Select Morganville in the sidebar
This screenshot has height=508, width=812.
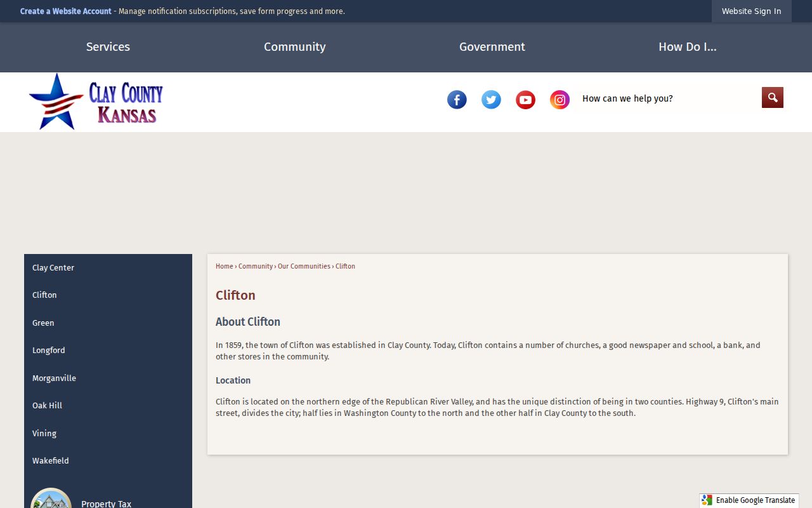tap(108, 378)
